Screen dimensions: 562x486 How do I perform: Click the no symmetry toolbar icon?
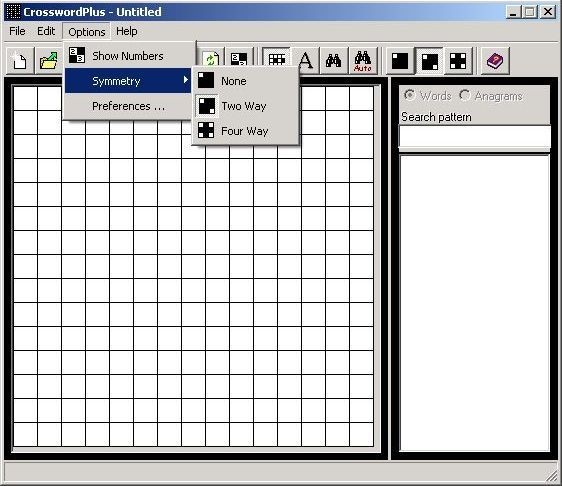point(400,61)
